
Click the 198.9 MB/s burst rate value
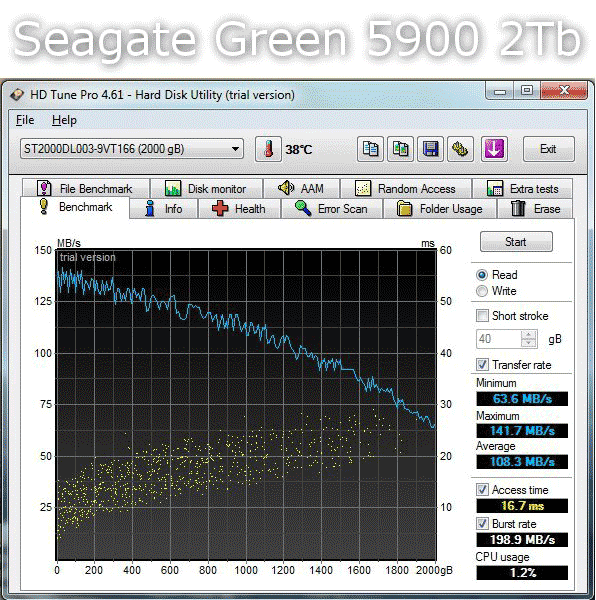(522, 540)
